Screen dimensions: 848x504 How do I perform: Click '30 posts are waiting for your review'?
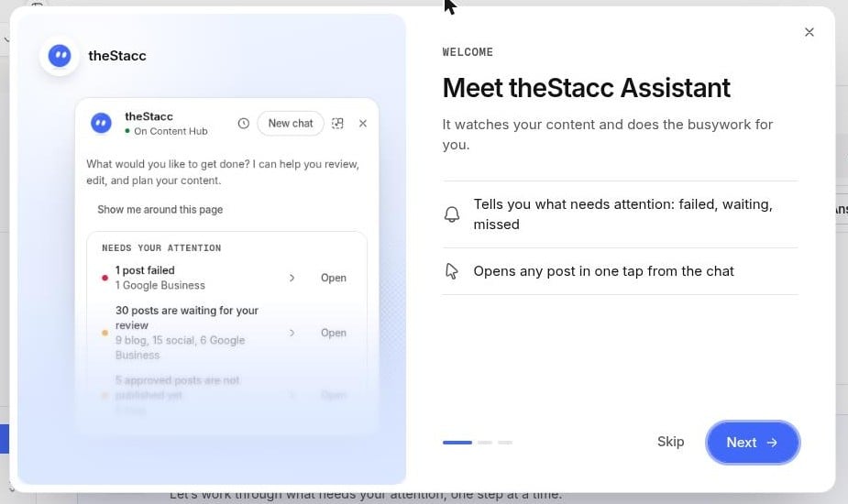click(x=187, y=317)
